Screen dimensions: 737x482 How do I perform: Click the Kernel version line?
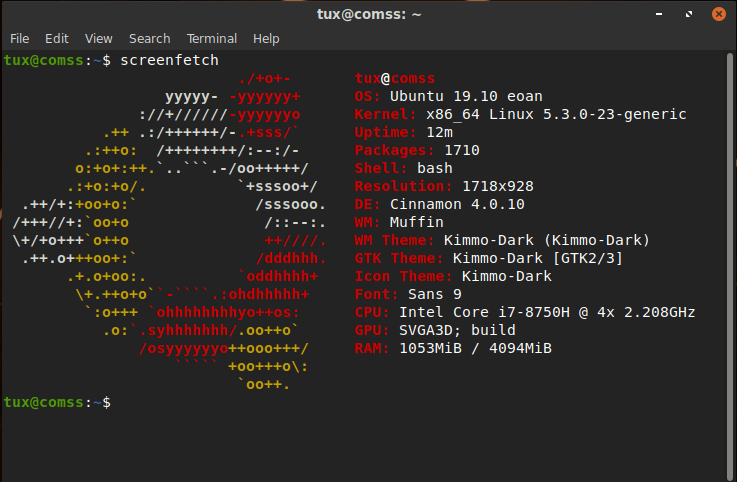tap(520, 114)
